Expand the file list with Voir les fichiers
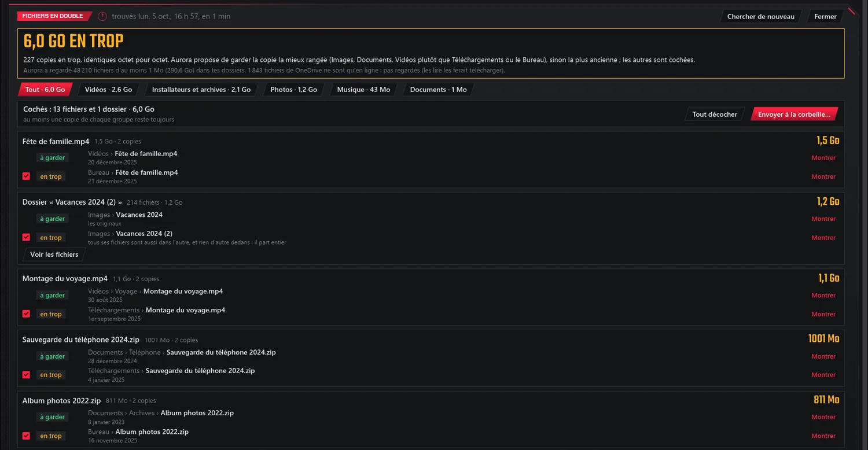The image size is (868, 450). [54, 254]
